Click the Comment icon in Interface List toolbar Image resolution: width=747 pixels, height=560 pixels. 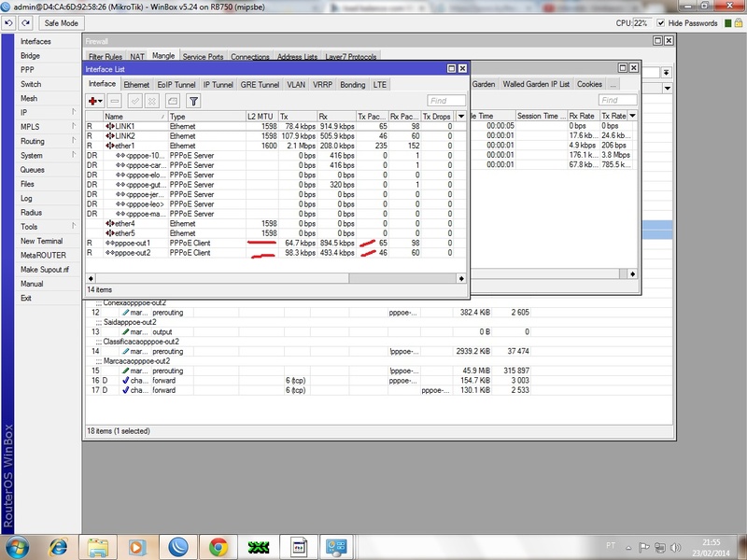(172, 101)
